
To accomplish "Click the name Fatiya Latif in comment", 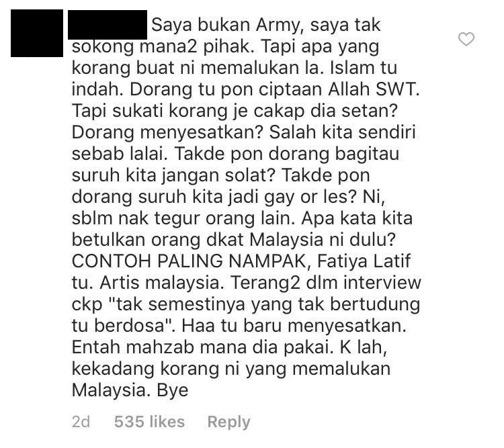I will [x=364, y=261].
